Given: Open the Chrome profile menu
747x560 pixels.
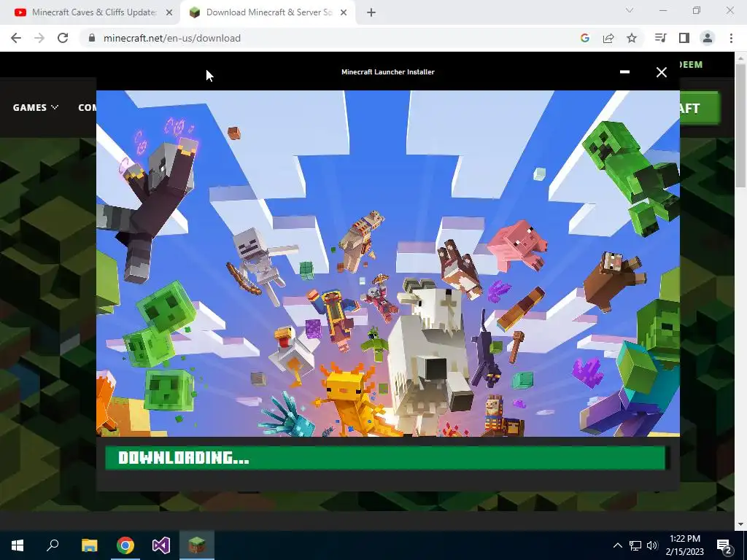Looking at the screenshot, I should (x=708, y=38).
